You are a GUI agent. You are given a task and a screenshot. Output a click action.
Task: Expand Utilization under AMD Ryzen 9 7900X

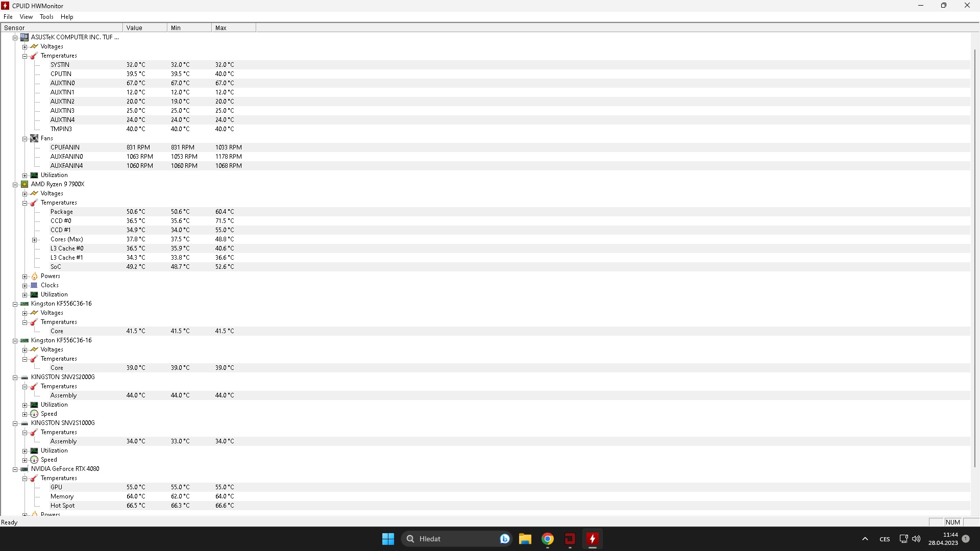click(24, 295)
